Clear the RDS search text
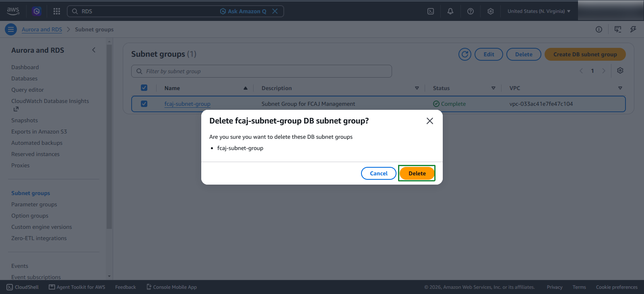The height and width of the screenshot is (294, 644). click(275, 11)
